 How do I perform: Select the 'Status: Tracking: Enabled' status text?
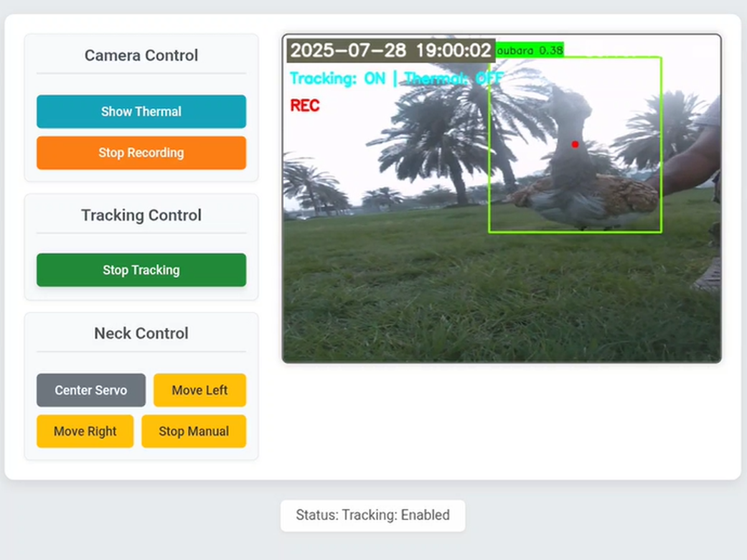(373, 515)
